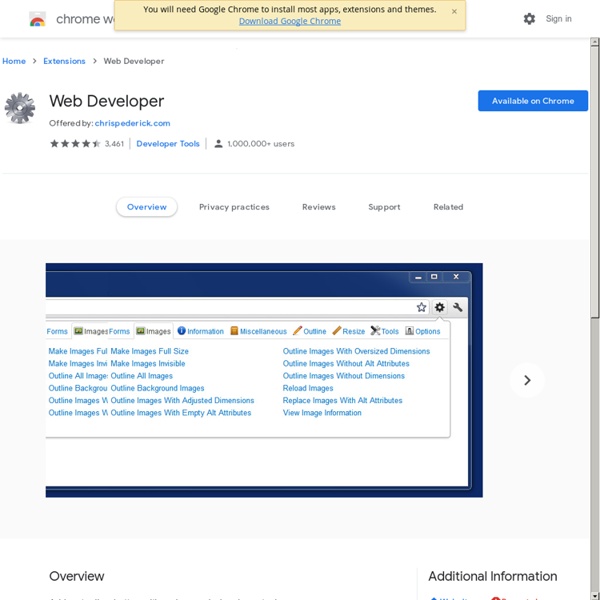Click 'Web Developer' extension title
Viewport: 600px width, 600px height.
(106, 101)
